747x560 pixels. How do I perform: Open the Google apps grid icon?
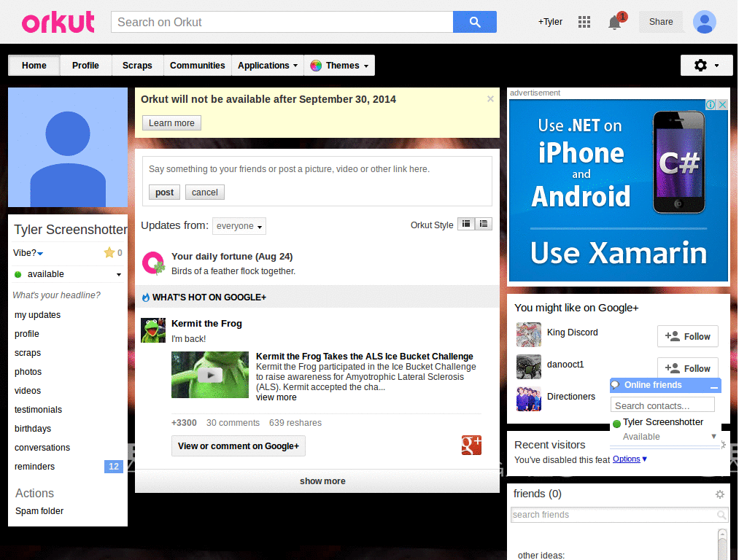584,22
